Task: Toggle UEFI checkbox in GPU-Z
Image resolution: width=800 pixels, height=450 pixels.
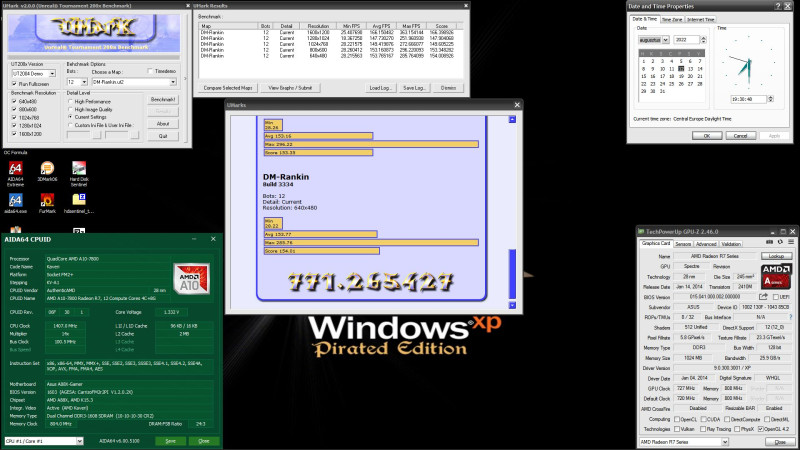Action: [776, 297]
